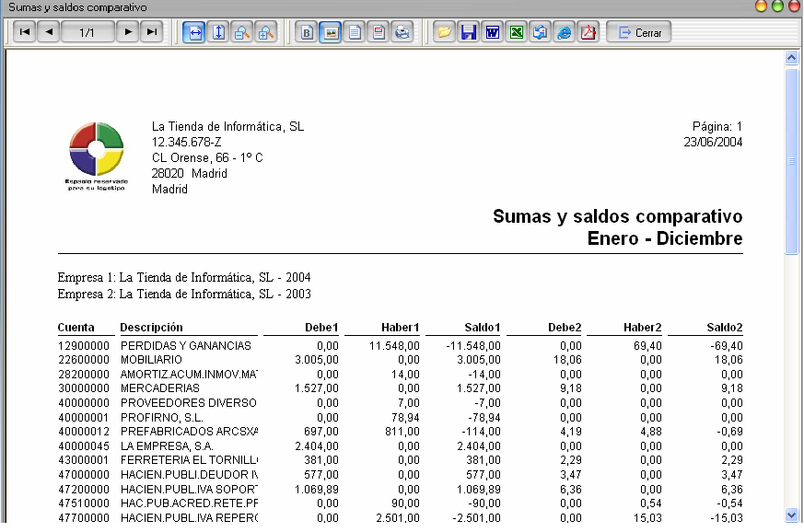This screenshot has height=532, width=804.
Task: Click the printer icon to print
Action: point(402,32)
